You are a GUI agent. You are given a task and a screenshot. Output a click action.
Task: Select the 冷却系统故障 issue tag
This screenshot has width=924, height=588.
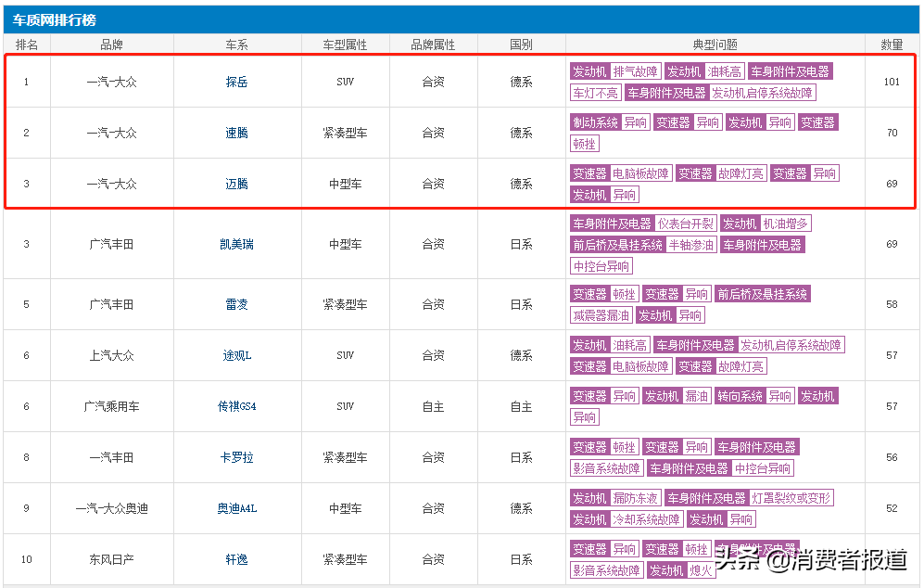[x=646, y=519]
